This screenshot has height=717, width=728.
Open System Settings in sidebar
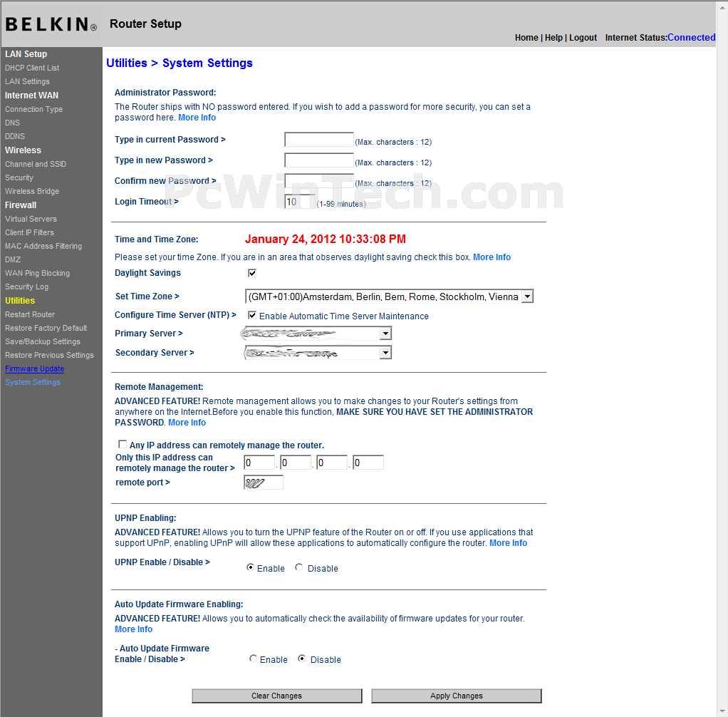tap(33, 382)
